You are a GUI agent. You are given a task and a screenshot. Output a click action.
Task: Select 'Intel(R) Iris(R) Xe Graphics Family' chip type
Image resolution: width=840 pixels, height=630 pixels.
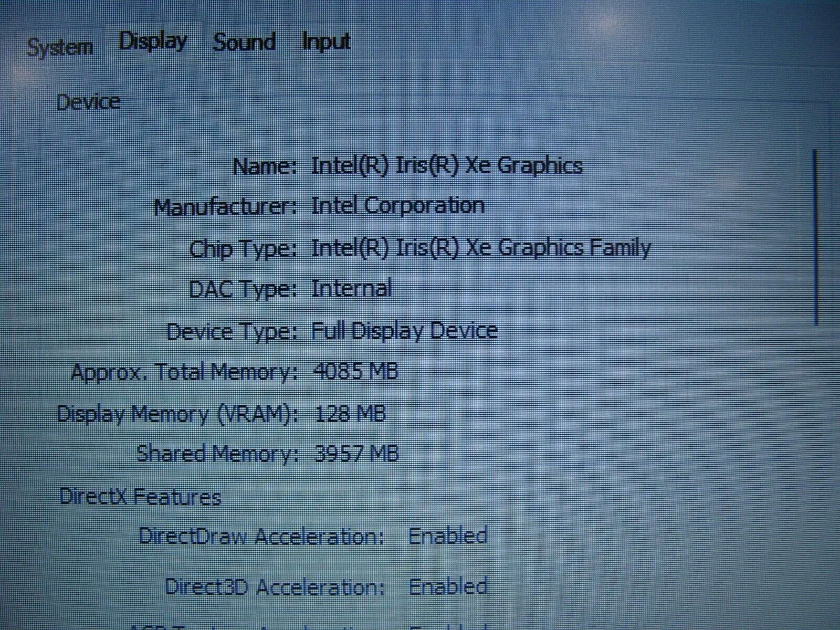pos(481,248)
